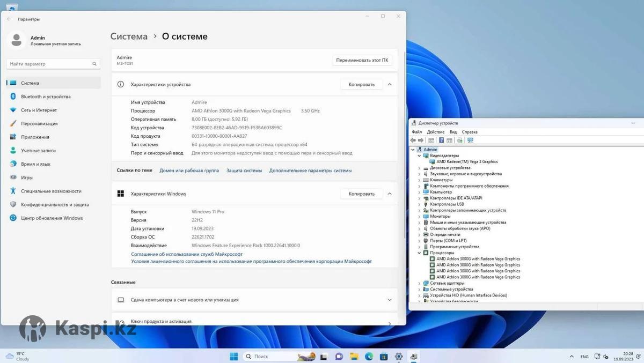This screenshot has height=363, width=644.
Task: Click the Device Manager icon on the taskbar
Action: 414,357
